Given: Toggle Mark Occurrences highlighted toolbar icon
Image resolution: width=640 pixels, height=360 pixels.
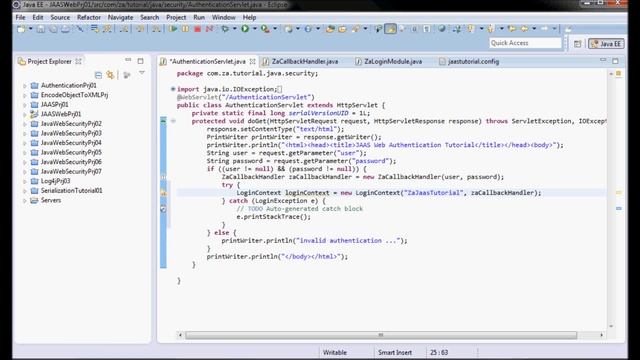Looking at the screenshot, I should click(x=390, y=29).
